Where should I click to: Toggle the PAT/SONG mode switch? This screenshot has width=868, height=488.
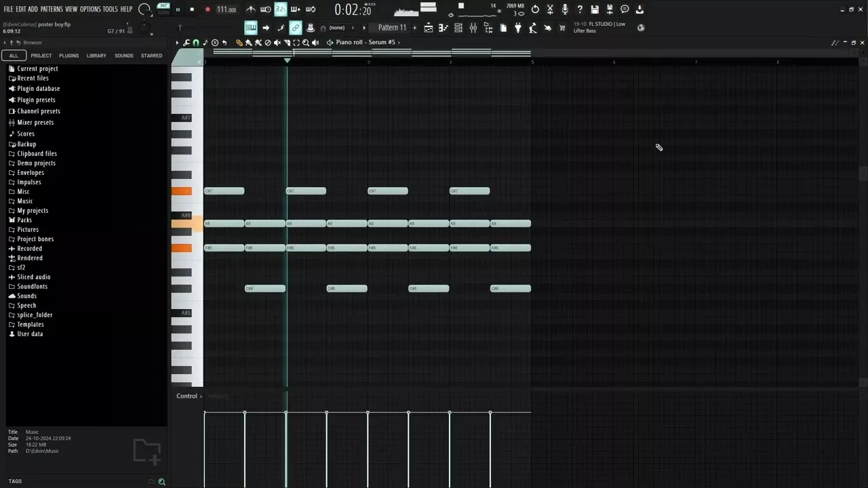(x=163, y=9)
